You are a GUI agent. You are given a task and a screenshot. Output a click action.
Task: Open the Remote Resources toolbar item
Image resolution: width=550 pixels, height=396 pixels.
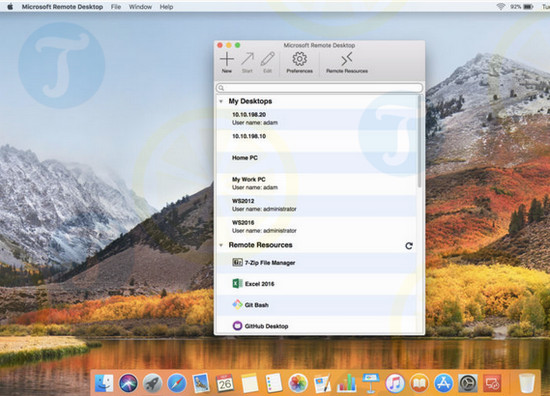(x=347, y=62)
